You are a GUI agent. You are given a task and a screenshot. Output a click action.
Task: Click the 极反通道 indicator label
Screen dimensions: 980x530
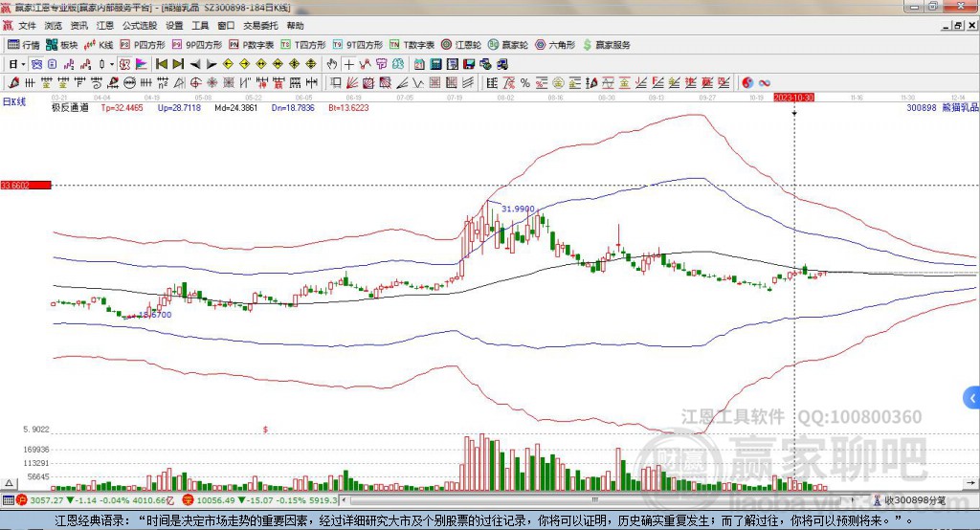pos(70,107)
